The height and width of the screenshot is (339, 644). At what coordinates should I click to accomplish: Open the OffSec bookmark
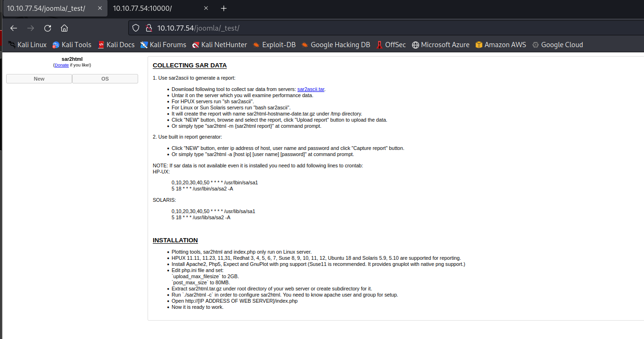coord(391,45)
